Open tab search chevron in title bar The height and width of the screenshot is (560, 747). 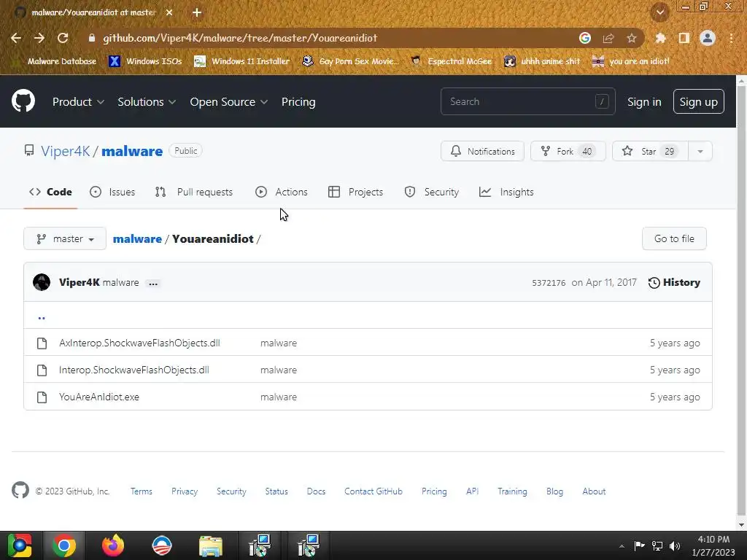click(660, 12)
